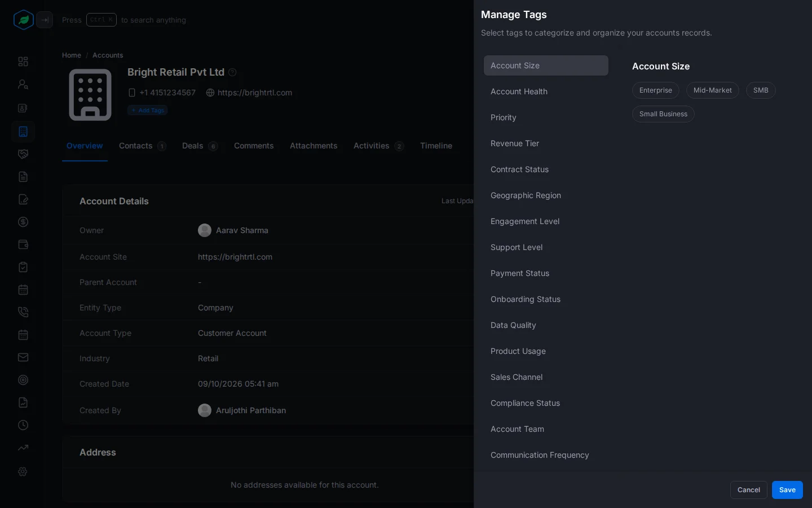Select the Communication Frequency tag category
Image resolution: width=812 pixels, height=508 pixels.
point(546,455)
